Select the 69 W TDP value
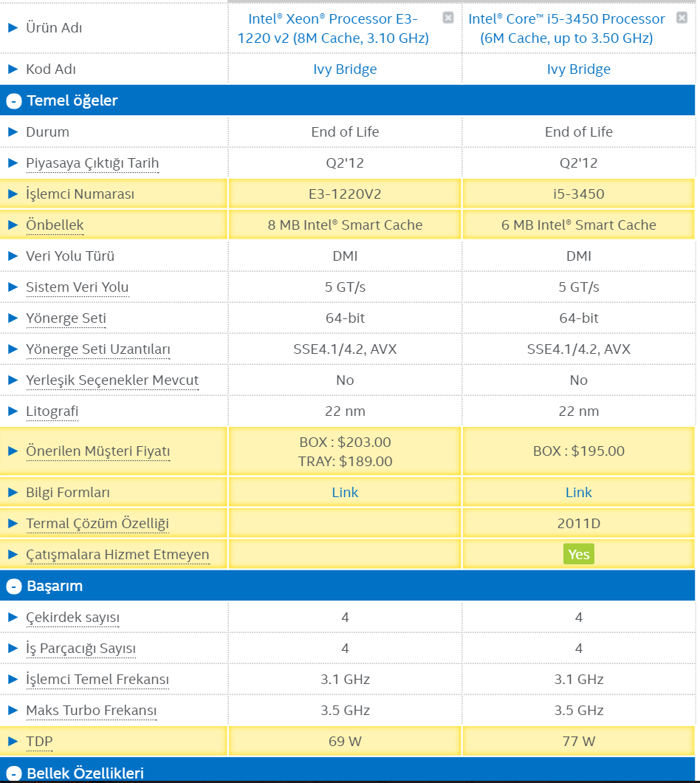The width and height of the screenshot is (700, 783). click(x=345, y=741)
